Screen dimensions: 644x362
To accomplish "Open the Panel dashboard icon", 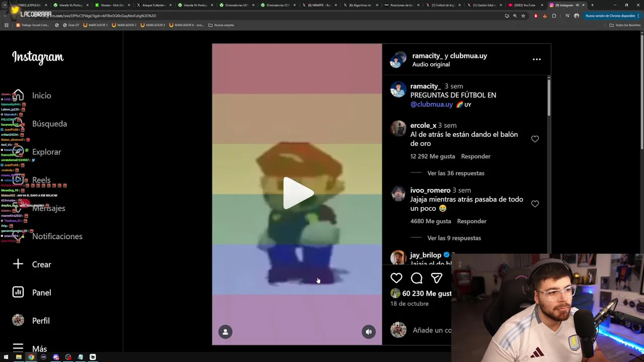I will click(x=18, y=292).
